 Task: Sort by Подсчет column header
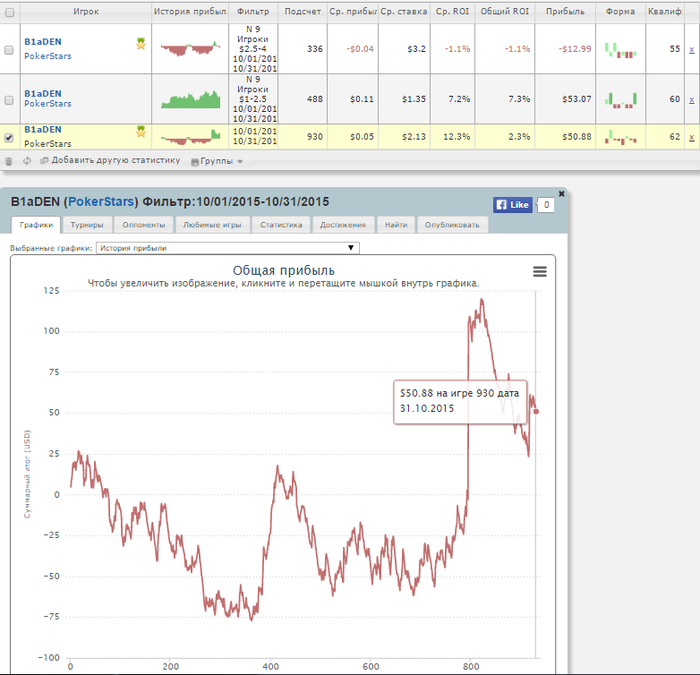pyautogui.click(x=303, y=12)
